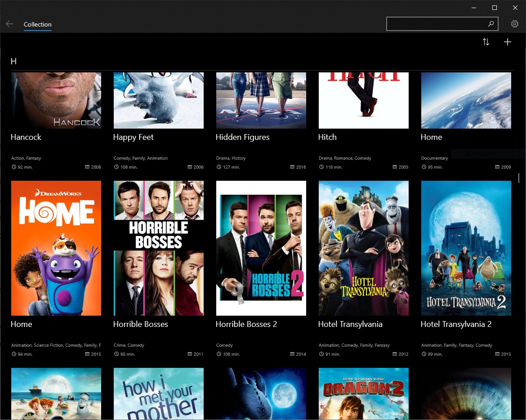The width and height of the screenshot is (526, 420).
Task: Click the Happy Feet poster
Action: click(x=159, y=100)
